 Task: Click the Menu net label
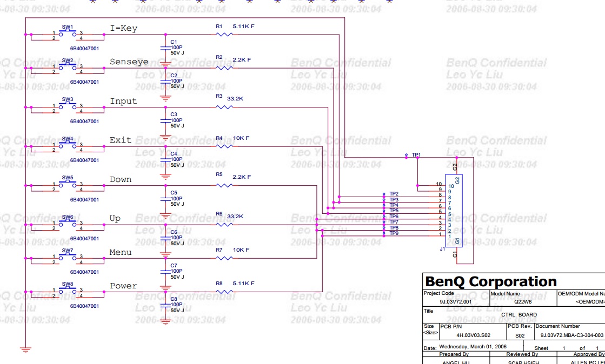click(x=123, y=252)
